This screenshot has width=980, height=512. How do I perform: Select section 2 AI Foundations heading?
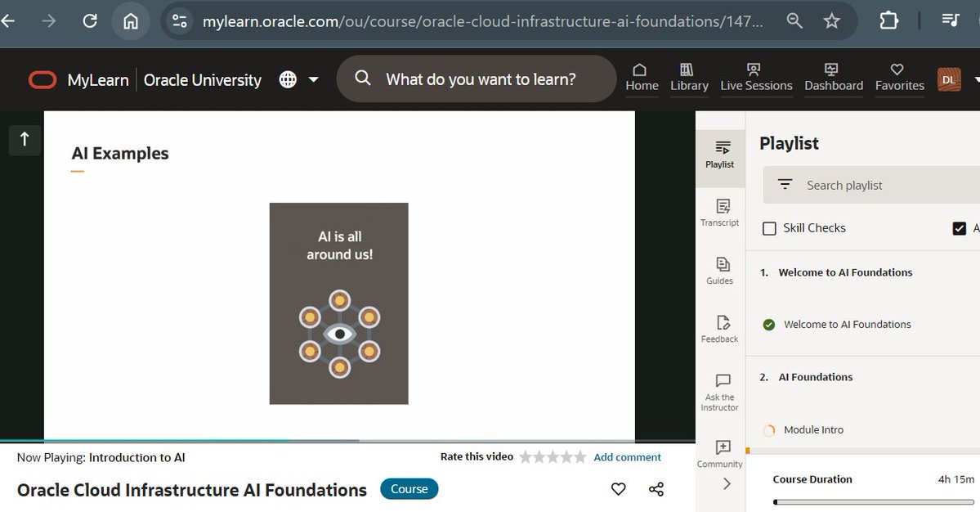pos(815,377)
